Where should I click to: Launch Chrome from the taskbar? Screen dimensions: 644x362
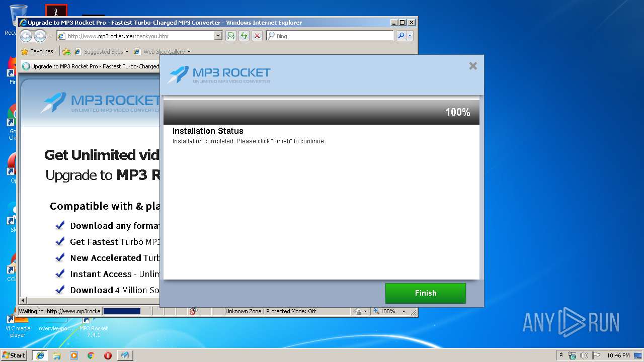pyautogui.click(x=91, y=355)
